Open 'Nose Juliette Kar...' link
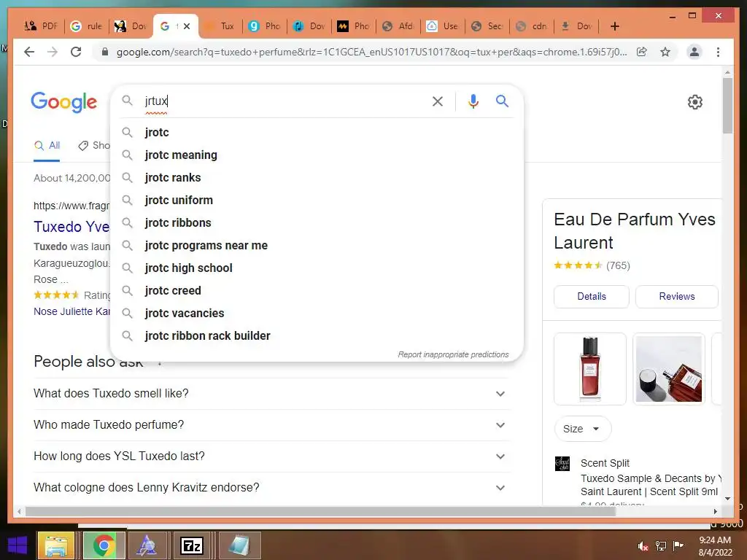Screen dimensions: 747x560 tap(71, 311)
